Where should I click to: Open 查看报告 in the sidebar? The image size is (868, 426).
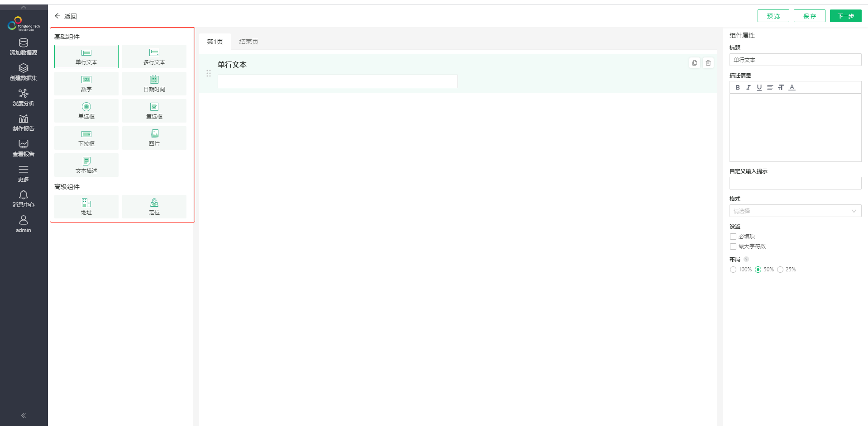[x=24, y=148]
